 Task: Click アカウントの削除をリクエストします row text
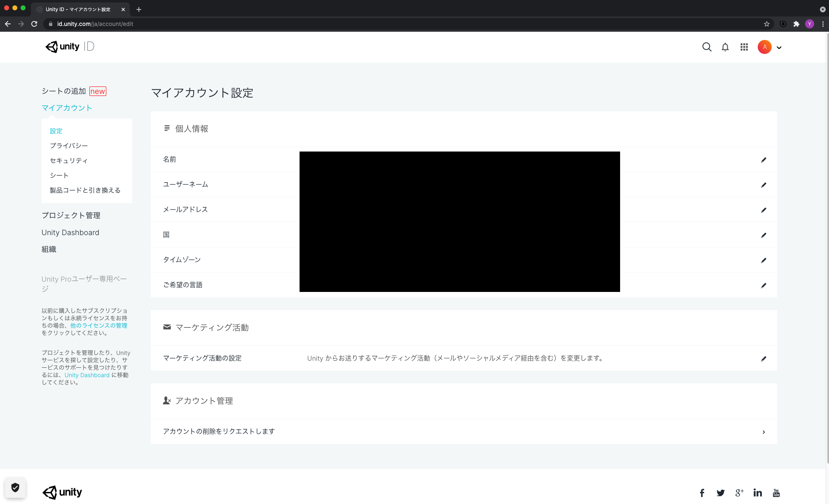tap(219, 431)
